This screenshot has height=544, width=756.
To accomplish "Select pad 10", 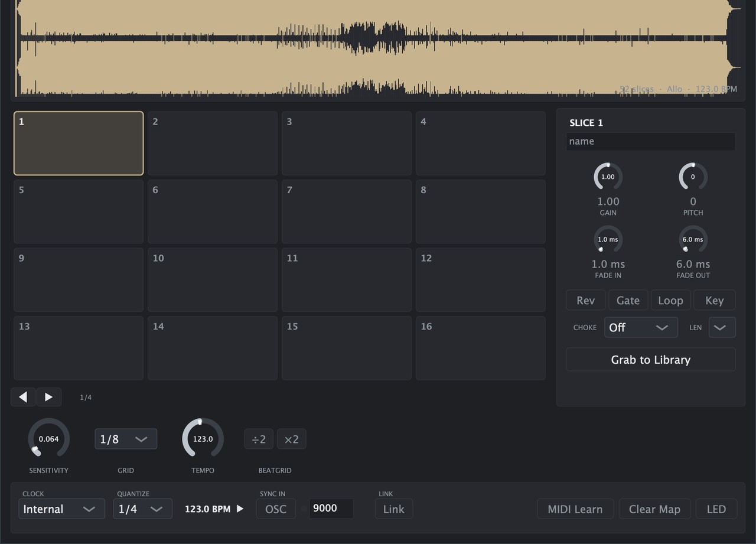I will 213,280.
